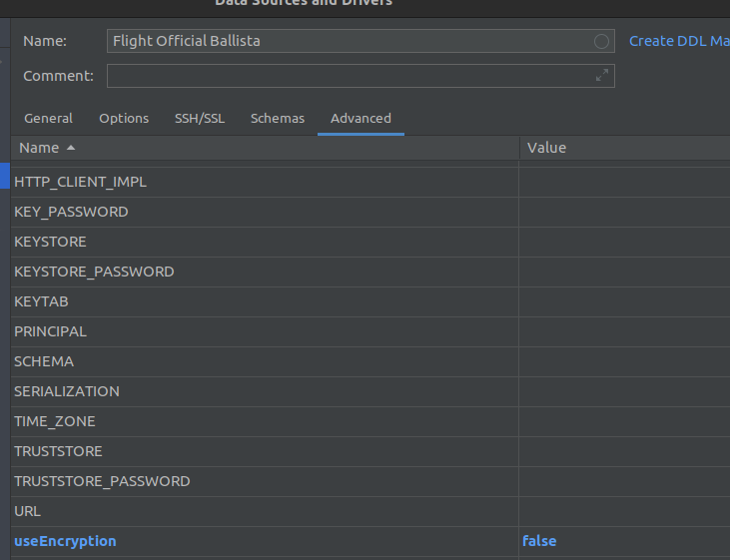Select the SCHEMA property row

point(370,361)
